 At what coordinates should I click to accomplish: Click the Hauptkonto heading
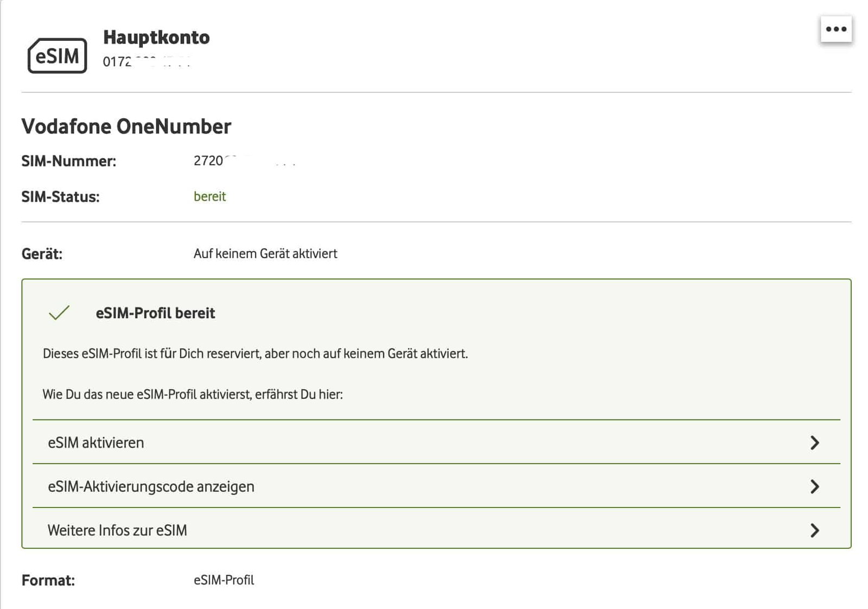click(156, 37)
